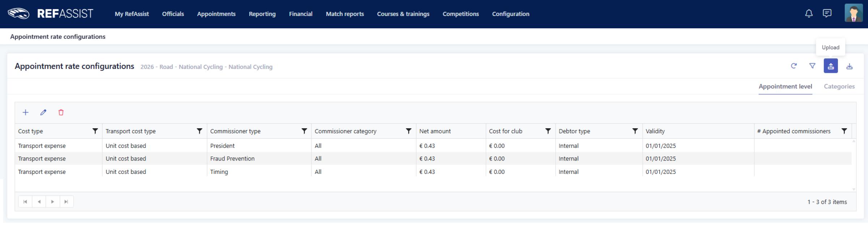Add a new rate with plus icon

(x=25, y=112)
